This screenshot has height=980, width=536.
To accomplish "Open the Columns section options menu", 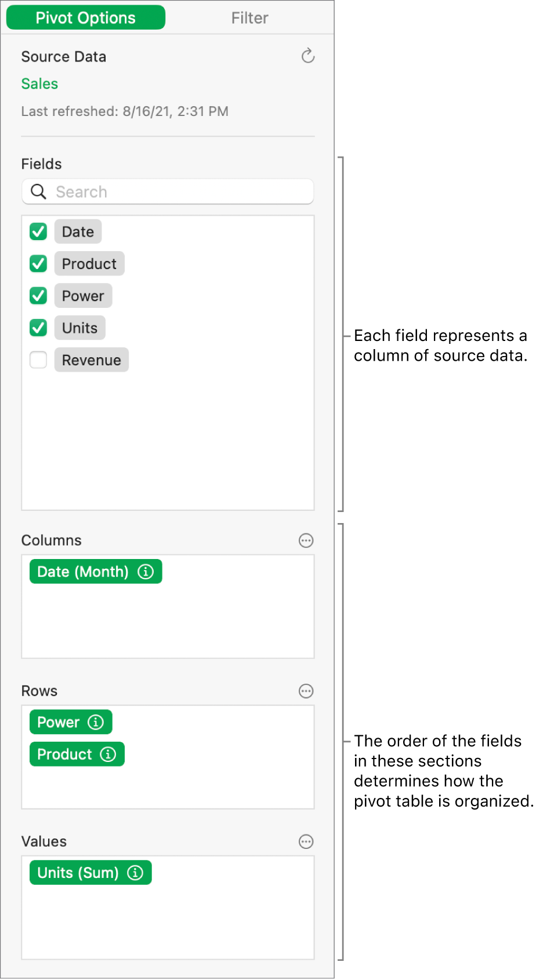I will (x=306, y=540).
